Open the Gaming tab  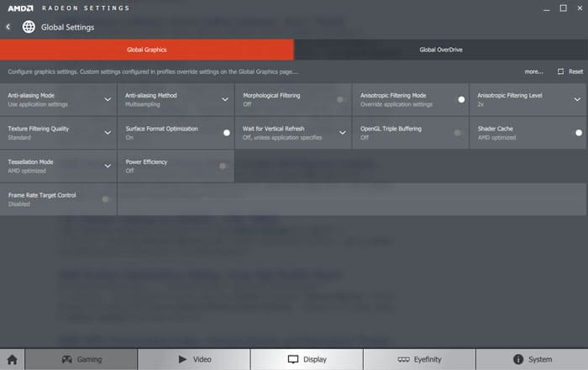pos(81,359)
